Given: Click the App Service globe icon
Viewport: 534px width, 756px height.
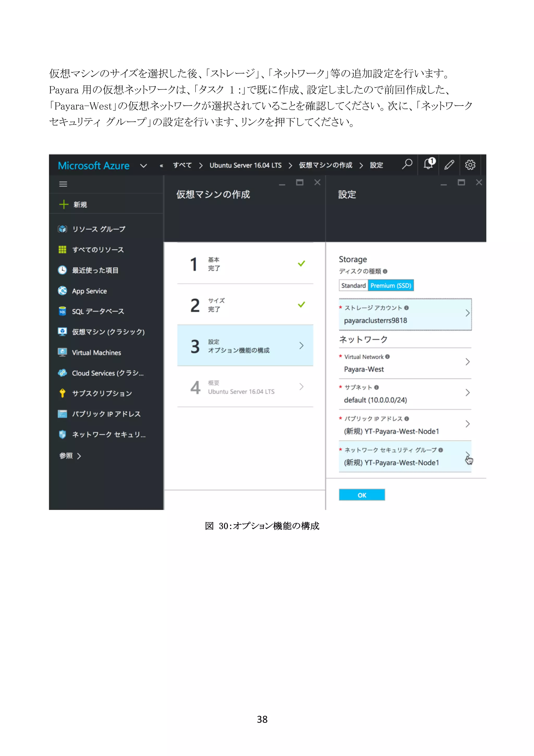Looking at the screenshot, I should (62, 291).
